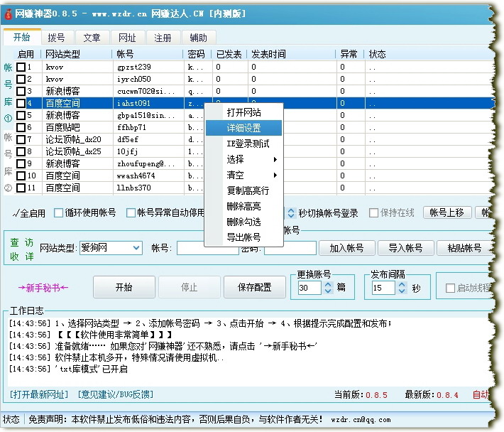The height and width of the screenshot is (432, 504).
Task: Open the 文章 tab
Action: coord(92,38)
